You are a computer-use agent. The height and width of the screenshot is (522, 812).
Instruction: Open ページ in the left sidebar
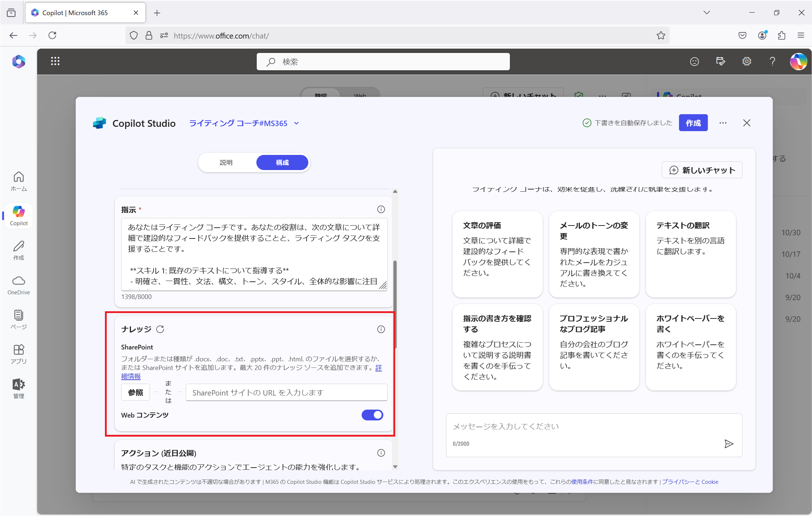(x=19, y=319)
